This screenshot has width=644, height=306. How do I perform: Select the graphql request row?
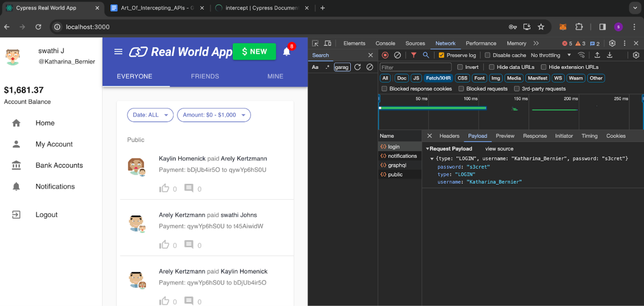click(x=400, y=165)
